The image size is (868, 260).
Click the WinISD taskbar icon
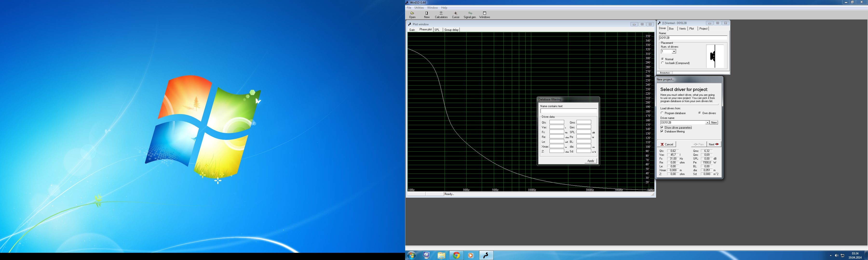tap(486, 255)
